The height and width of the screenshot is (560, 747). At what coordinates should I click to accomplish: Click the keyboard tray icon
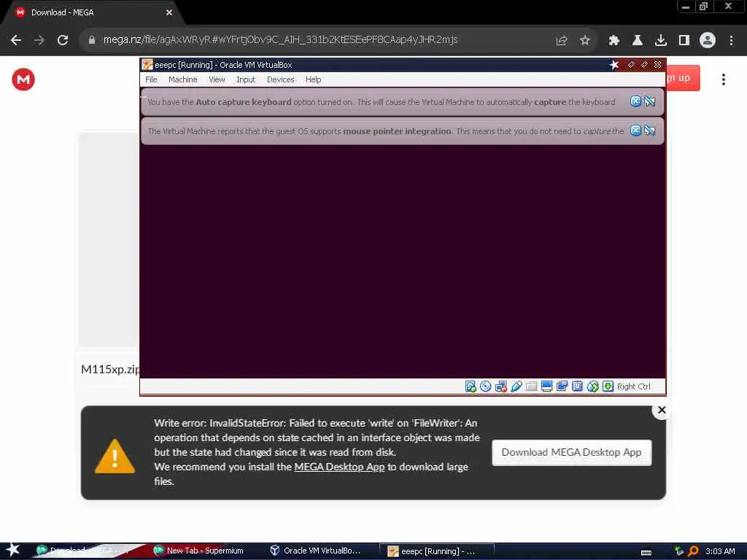click(646, 552)
